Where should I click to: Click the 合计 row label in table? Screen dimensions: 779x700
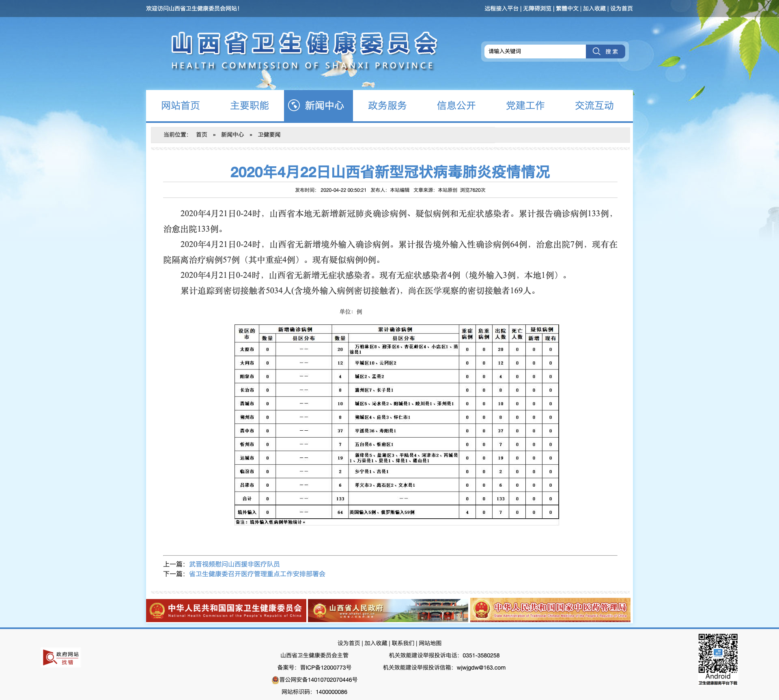[x=247, y=499]
